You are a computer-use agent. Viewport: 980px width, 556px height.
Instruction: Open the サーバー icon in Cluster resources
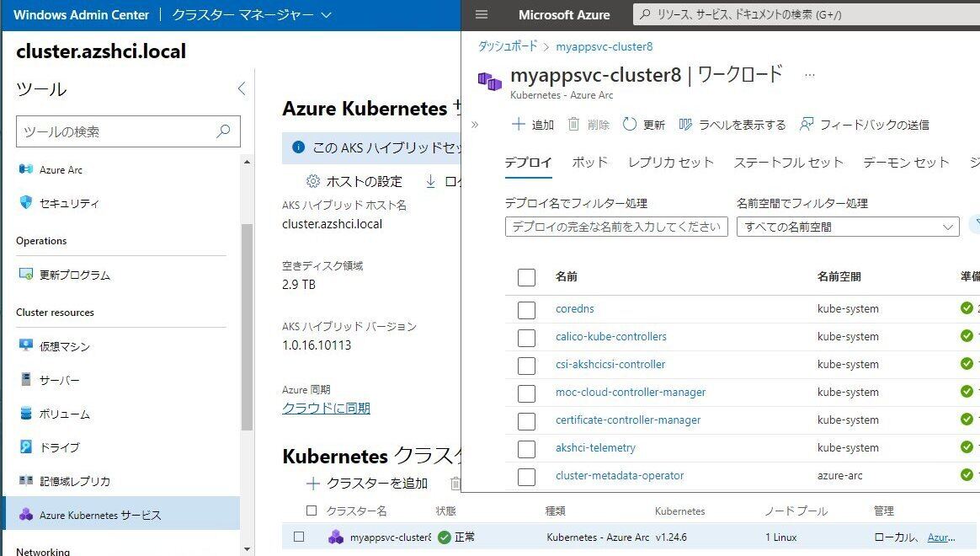pos(25,379)
